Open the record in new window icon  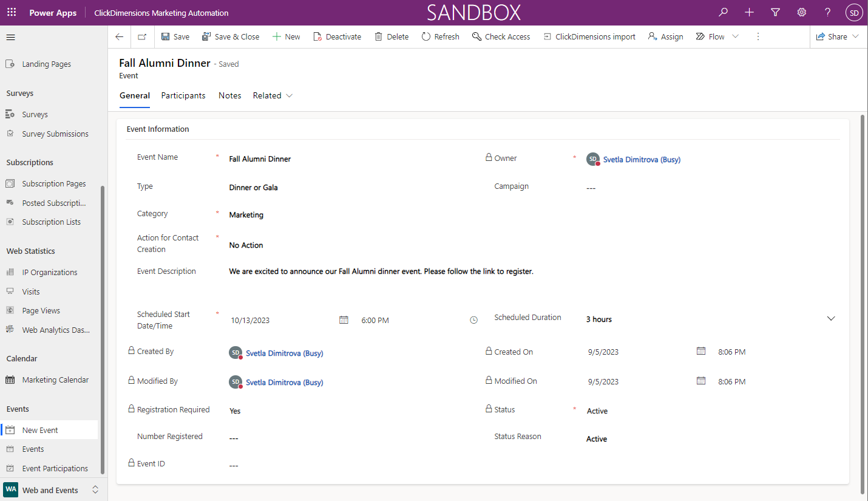point(142,37)
